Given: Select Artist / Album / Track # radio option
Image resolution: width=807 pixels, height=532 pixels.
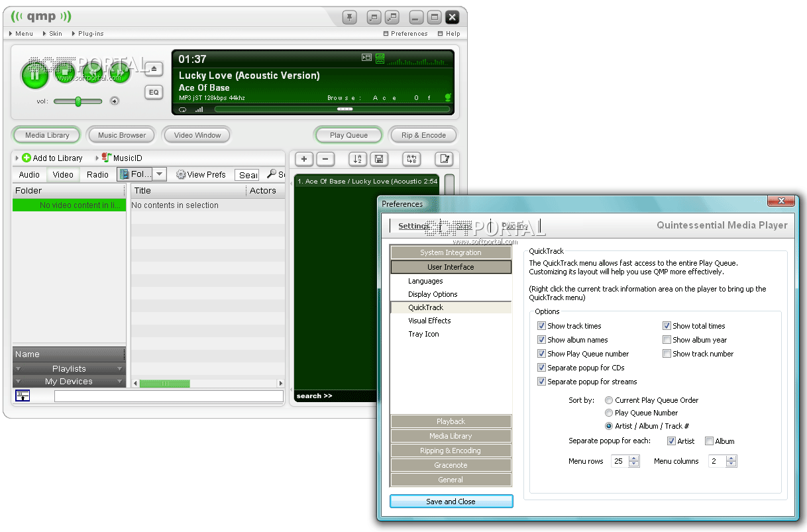Looking at the screenshot, I should click(x=609, y=426).
